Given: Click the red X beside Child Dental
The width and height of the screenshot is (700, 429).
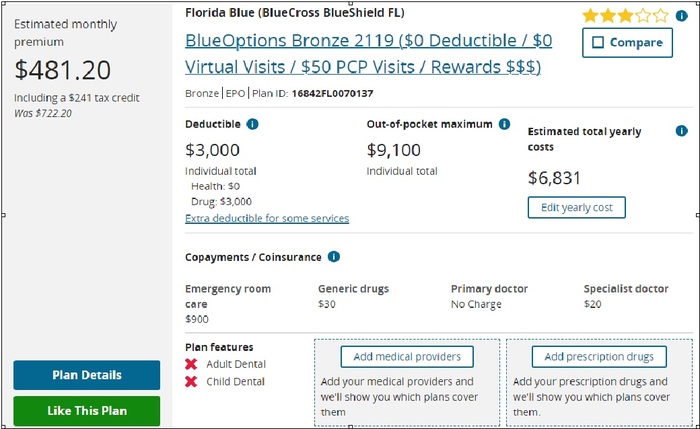Looking at the screenshot, I should coord(191,381).
